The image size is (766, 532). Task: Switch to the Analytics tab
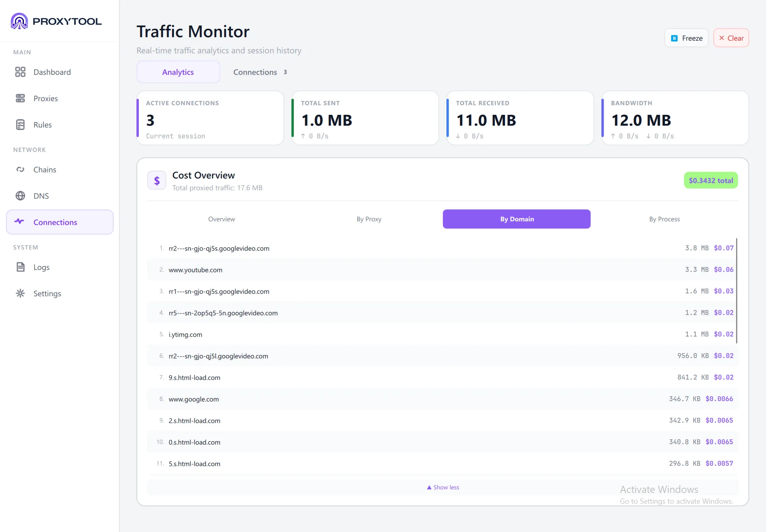point(178,72)
